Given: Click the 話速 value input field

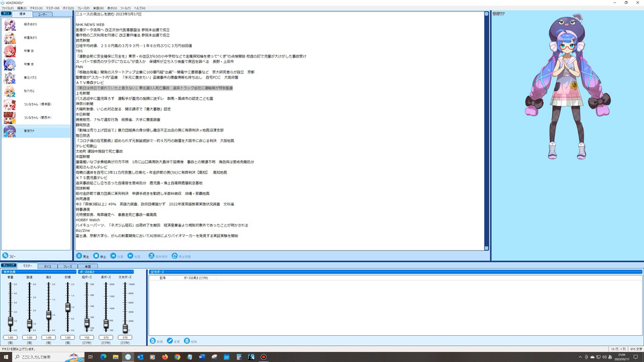Looking at the screenshot, I should [30, 337].
